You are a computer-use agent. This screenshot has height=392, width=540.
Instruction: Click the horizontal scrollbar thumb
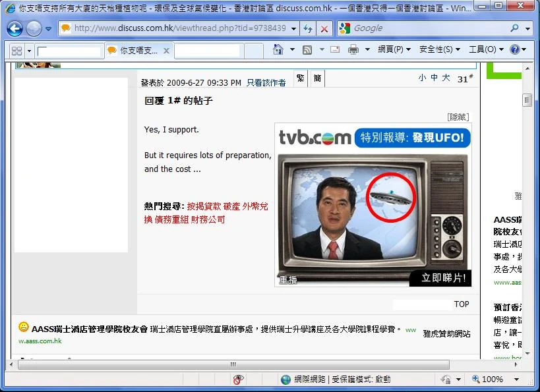[233, 364]
